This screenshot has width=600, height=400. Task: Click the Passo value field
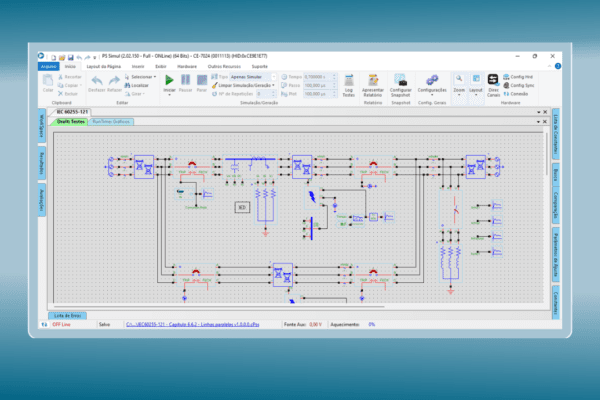coord(320,85)
